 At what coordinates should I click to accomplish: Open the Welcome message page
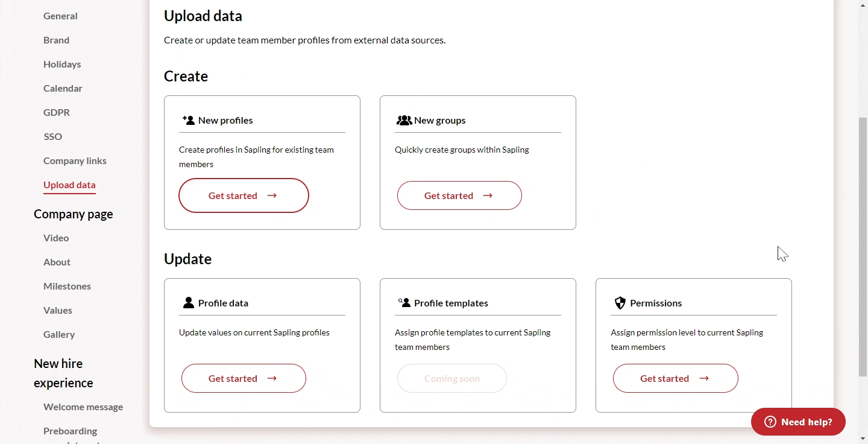click(83, 407)
